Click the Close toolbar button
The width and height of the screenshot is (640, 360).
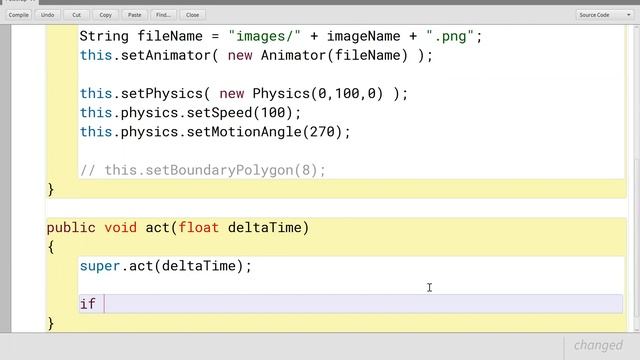pos(192,15)
